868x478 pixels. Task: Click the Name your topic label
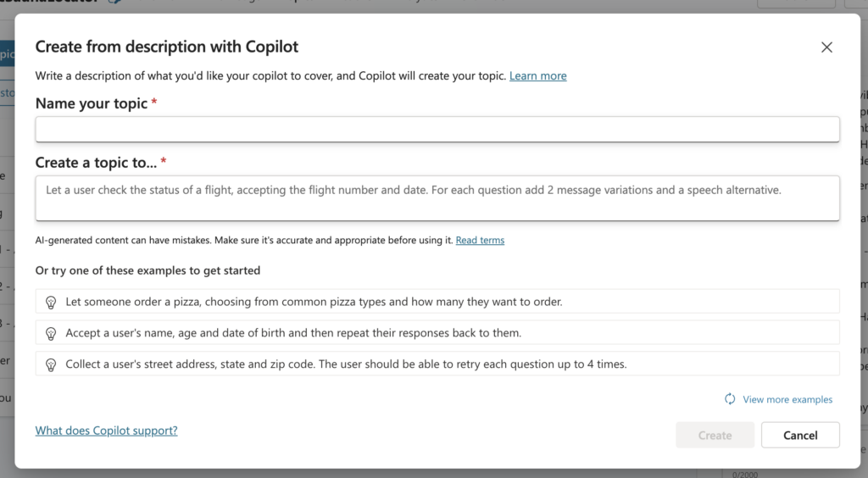pos(92,103)
